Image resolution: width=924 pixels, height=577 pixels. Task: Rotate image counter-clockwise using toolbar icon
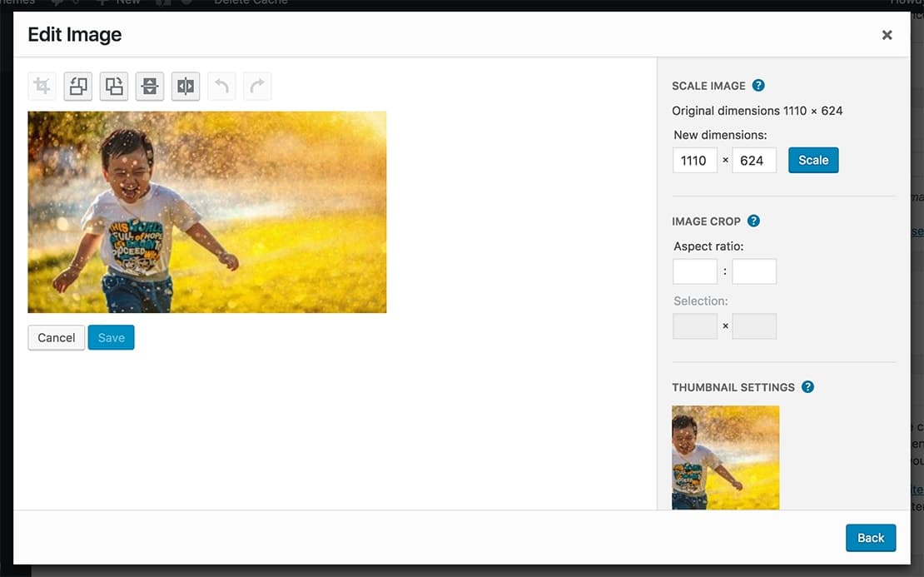coord(77,87)
